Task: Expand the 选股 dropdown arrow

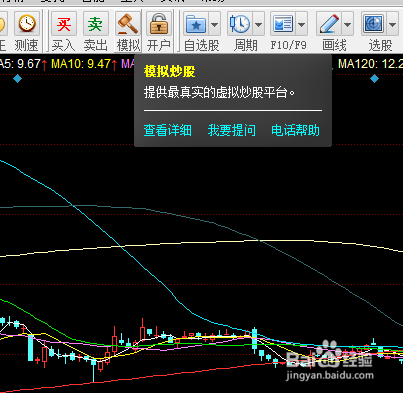Action: pos(393,24)
